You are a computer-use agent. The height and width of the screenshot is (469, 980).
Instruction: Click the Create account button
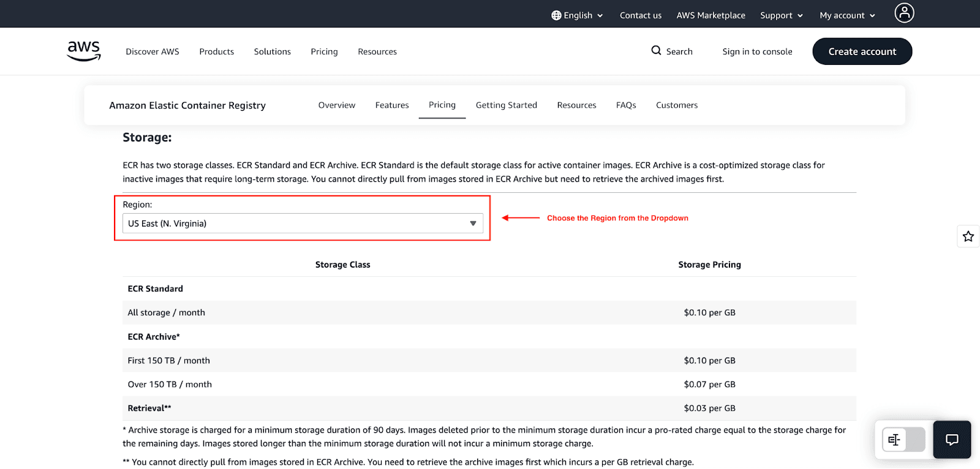862,51
